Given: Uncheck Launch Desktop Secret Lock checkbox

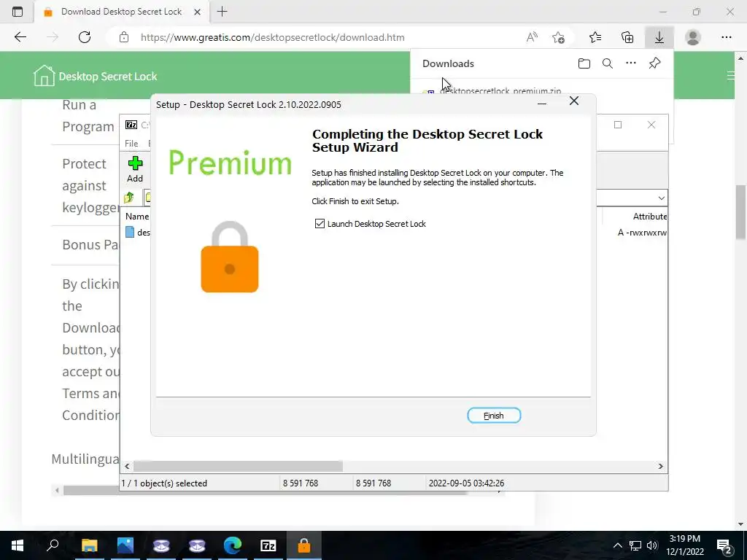Looking at the screenshot, I should (320, 224).
